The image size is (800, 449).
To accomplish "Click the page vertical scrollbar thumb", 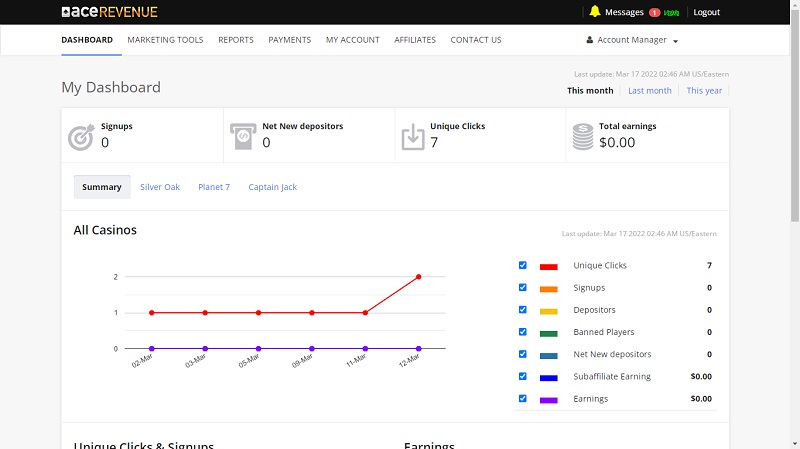I will coord(795,115).
